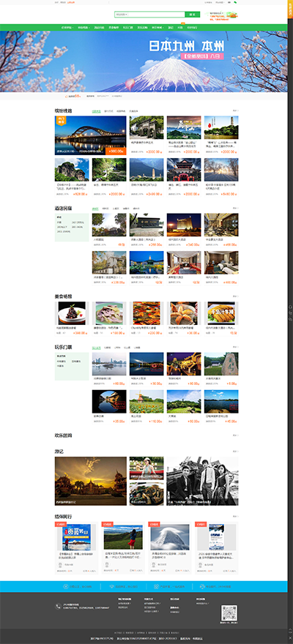Open the ¥900 bridge night tour thumbnail
Image resolution: width=293 pixels, height=644 pixels.
(90, 135)
